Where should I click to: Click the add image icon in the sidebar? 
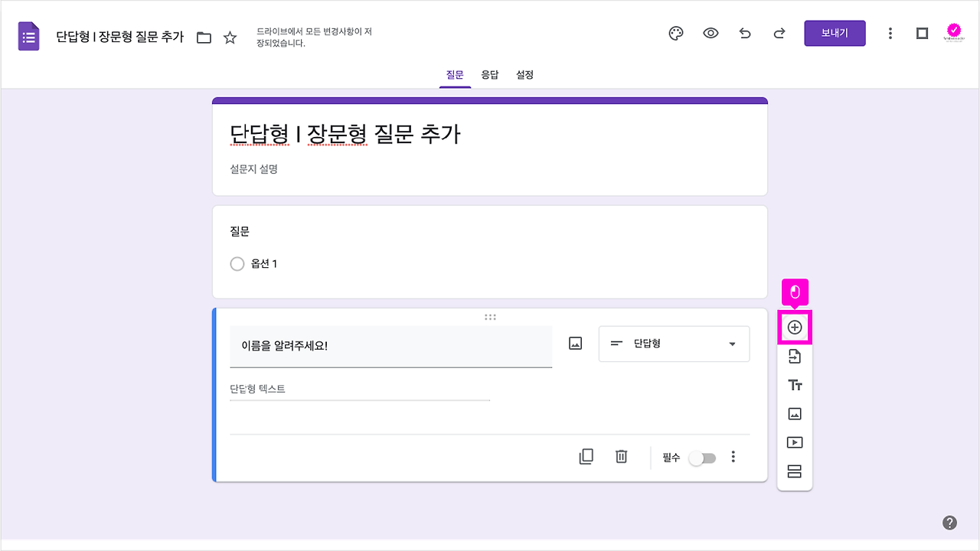[x=794, y=413]
